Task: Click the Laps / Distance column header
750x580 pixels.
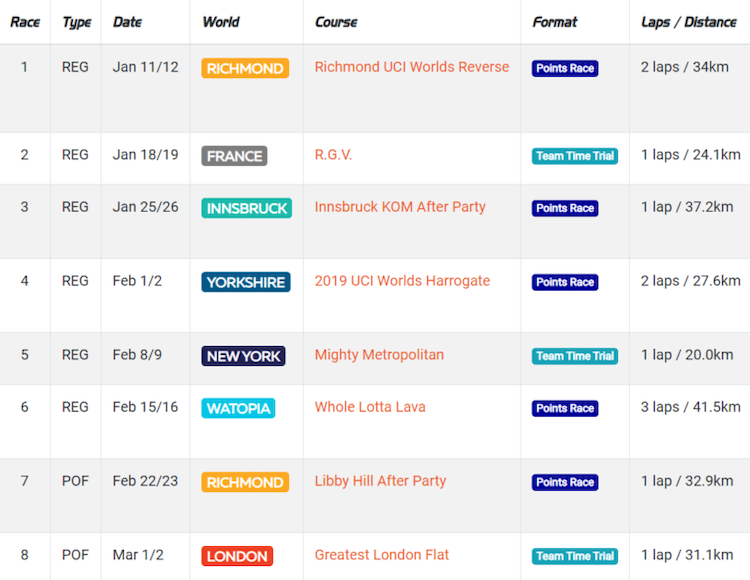Action: coord(688,22)
